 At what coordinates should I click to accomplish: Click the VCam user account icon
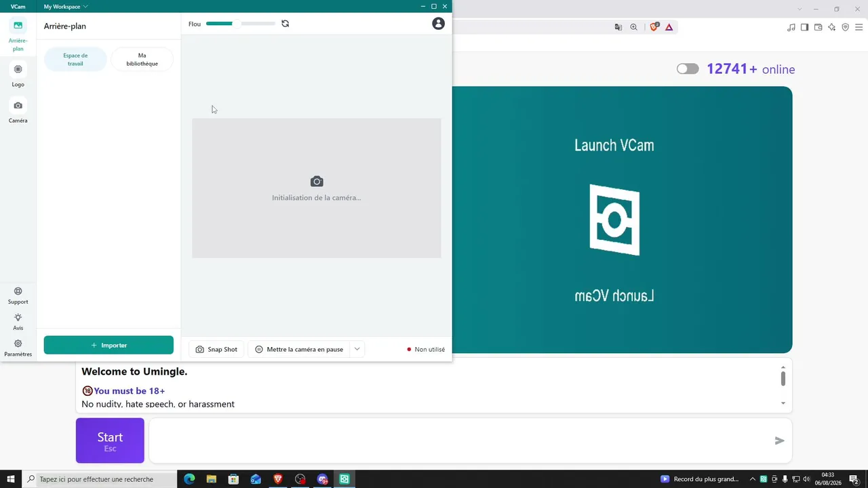(439, 24)
